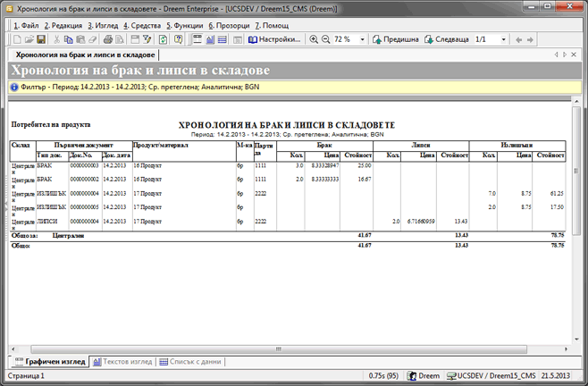The image size is (588, 386).
Task: Click the 0.75s (95) status entry
Action: click(x=383, y=376)
